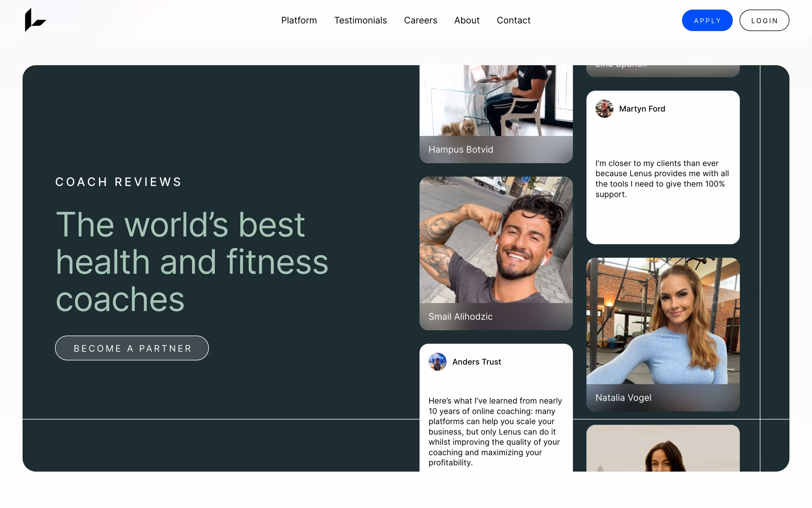Image resolution: width=812 pixels, height=508 pixels.
Task: Click Anders Trust's "Here's what I've learned" quote
Action: tap(495, 432)
